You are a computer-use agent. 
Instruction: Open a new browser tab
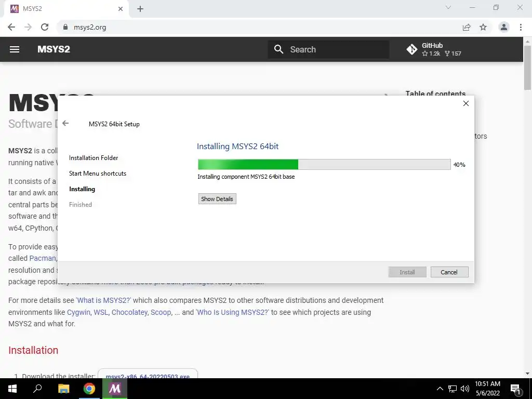coord(140,9)
